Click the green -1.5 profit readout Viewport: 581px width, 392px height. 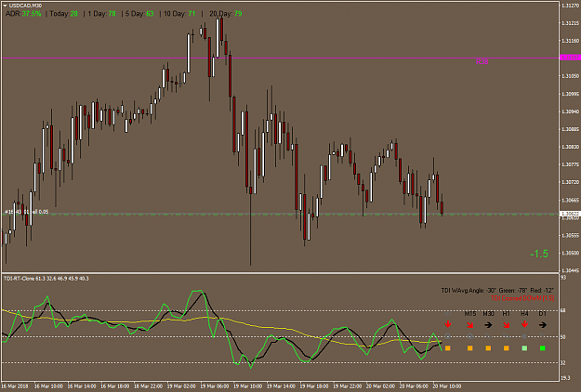click(x=539, y=254)
